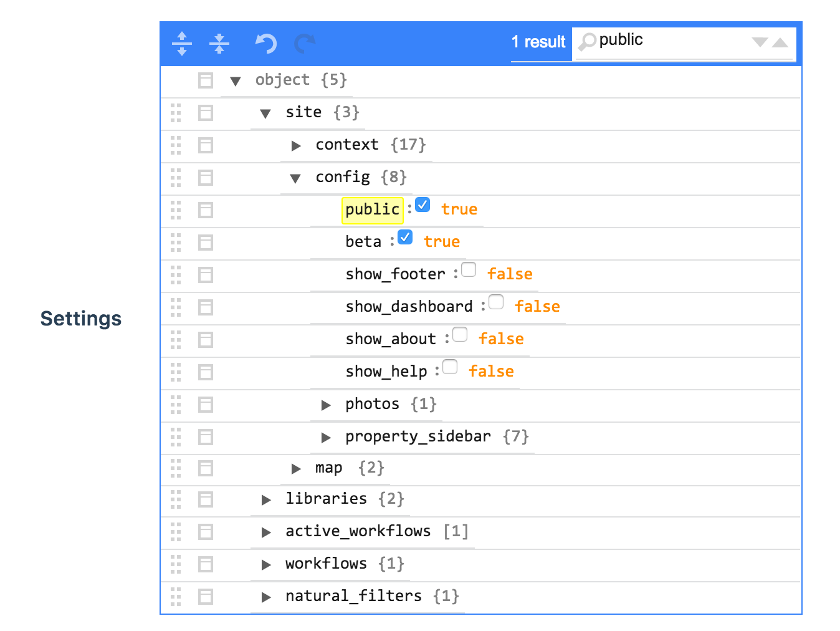The height and width of the screenshot is (631, 840).
Task: Click the magnifier search icon
Action: (x=587, y=42)
